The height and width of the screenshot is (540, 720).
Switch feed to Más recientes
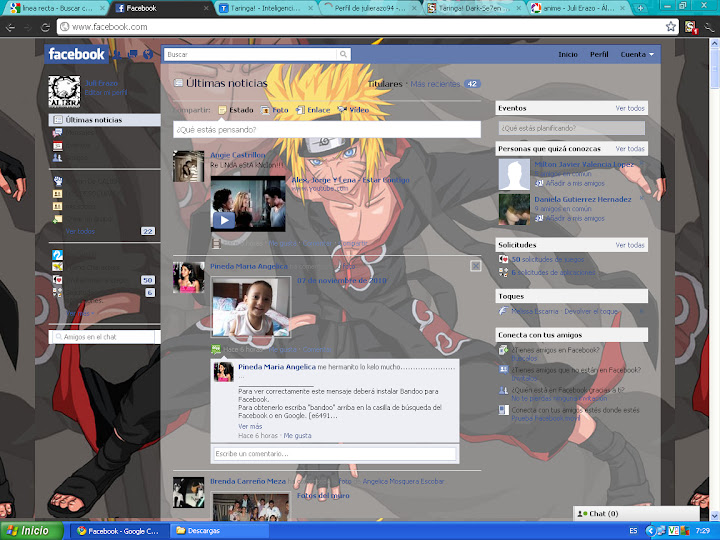click(x=435, y=84)
